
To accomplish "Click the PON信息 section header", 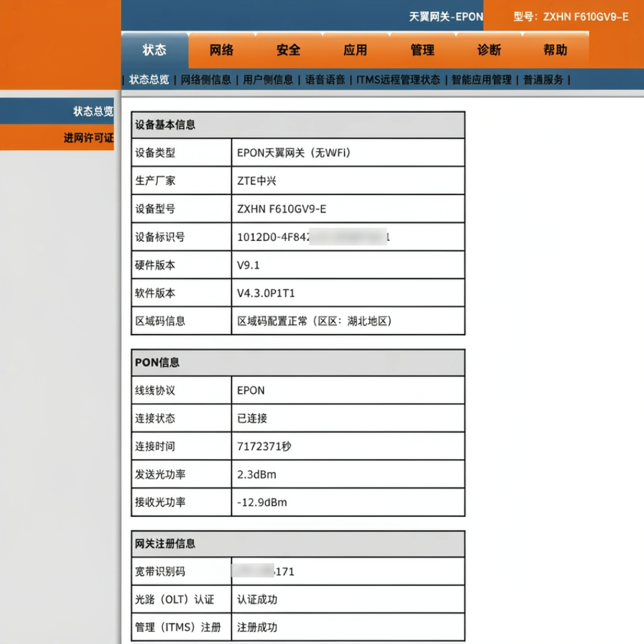I will [x=298, y=363].
